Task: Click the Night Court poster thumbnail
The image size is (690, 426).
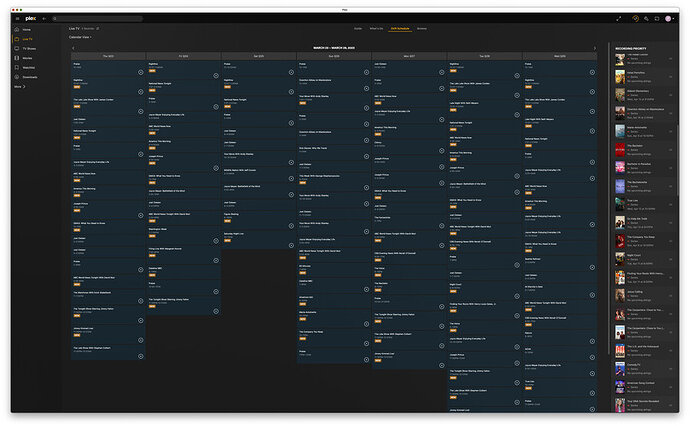Action: coord(620,259)
